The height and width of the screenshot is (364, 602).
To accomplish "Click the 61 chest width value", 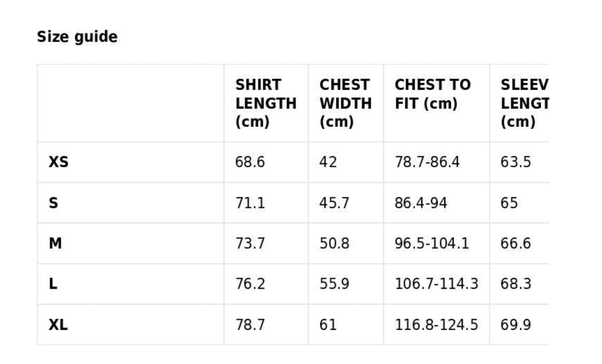I will click(328, 325).
